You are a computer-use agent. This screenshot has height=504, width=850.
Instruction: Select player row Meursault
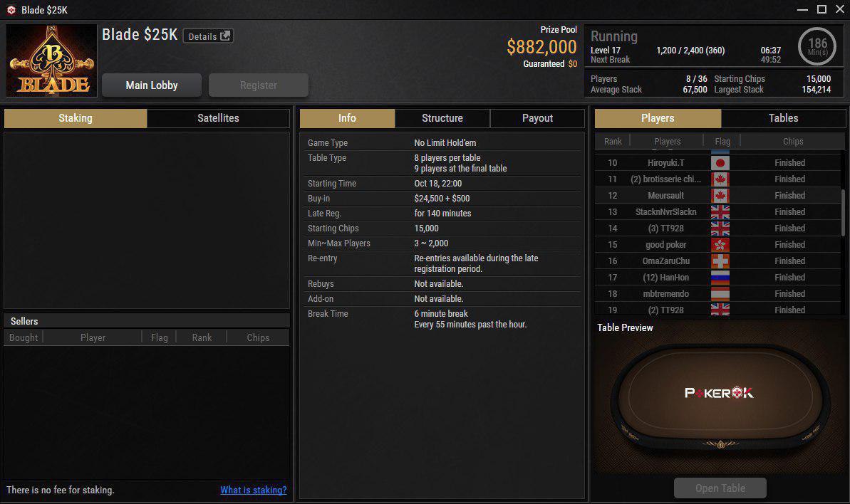coord(717,196)
